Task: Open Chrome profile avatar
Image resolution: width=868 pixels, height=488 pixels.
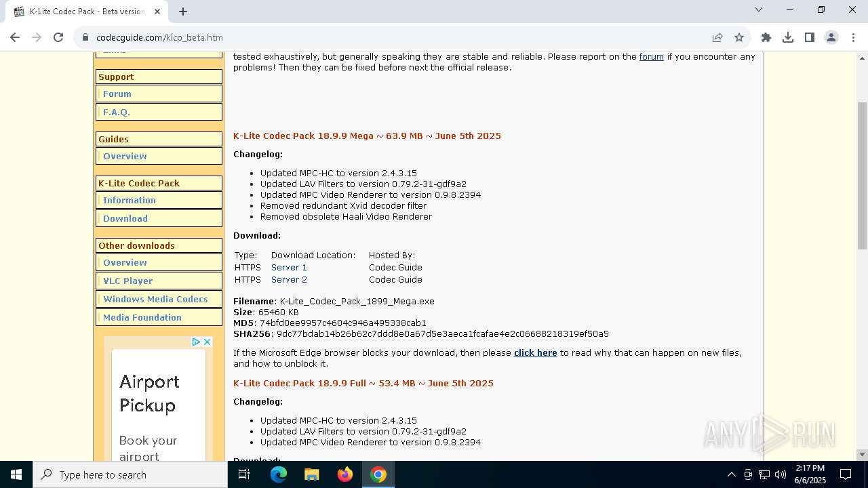Action: point(831,37)
